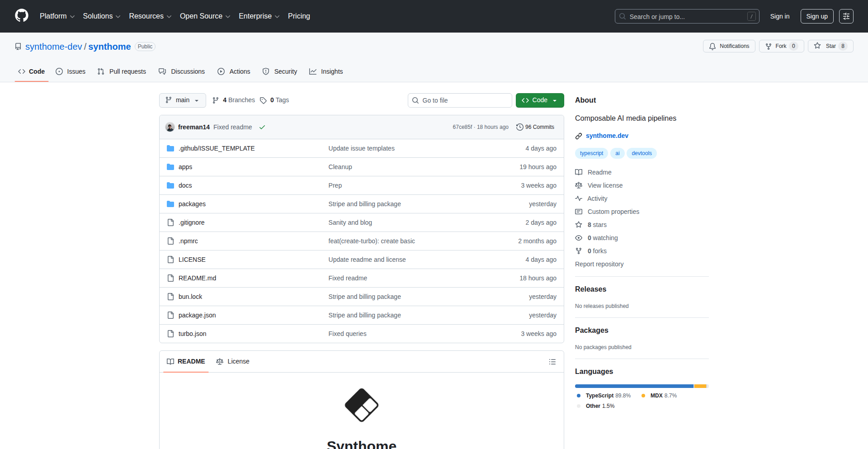The height and width of the screenshot is (449, 868).
Task: Click the Languages percentage bar
Action: point(641,386)
